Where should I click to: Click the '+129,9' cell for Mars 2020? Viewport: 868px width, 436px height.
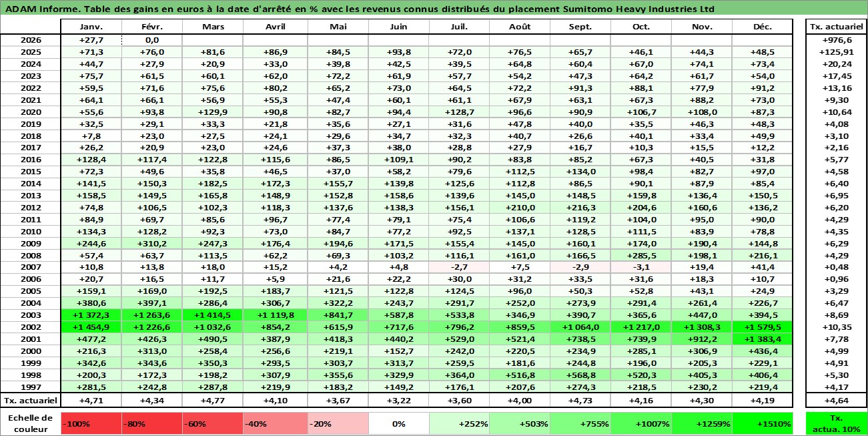coord(212,112)
